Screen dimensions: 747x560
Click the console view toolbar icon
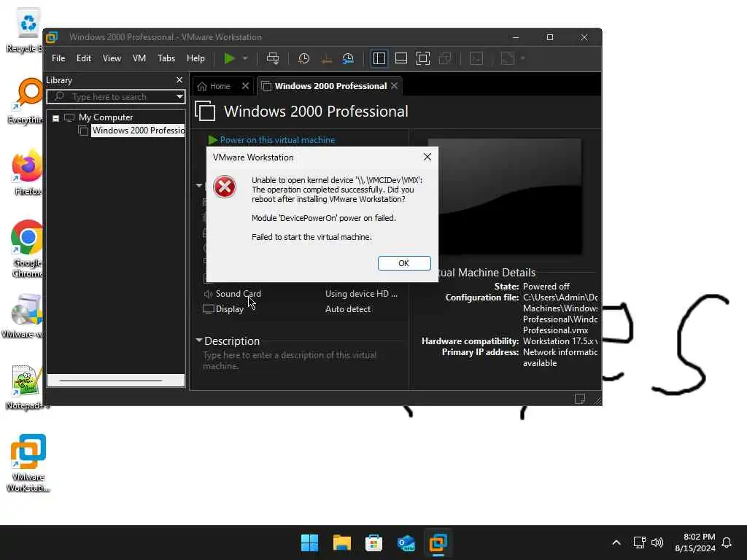tap(476, 58)
